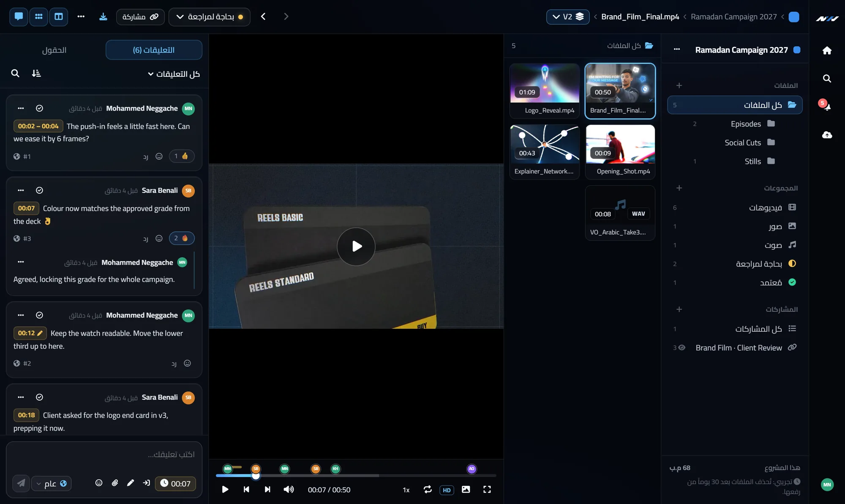The image size is (845, 504).
Task: Click the large play button on video
Action: point(356,247)
